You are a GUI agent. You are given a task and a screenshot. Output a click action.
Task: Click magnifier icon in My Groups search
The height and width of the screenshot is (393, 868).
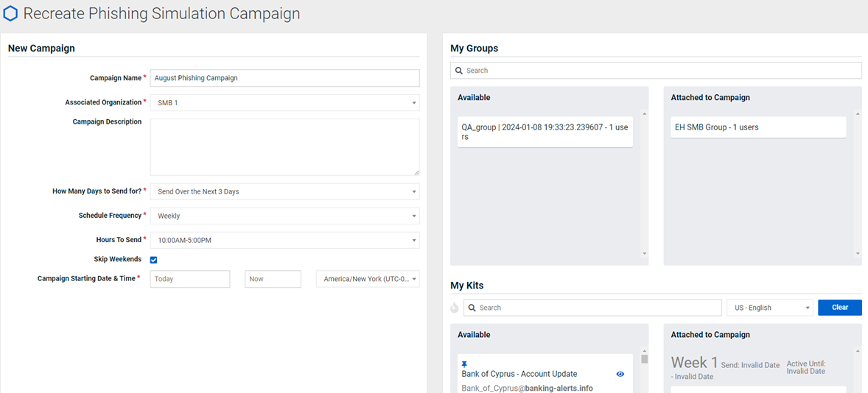coord(459,71)
